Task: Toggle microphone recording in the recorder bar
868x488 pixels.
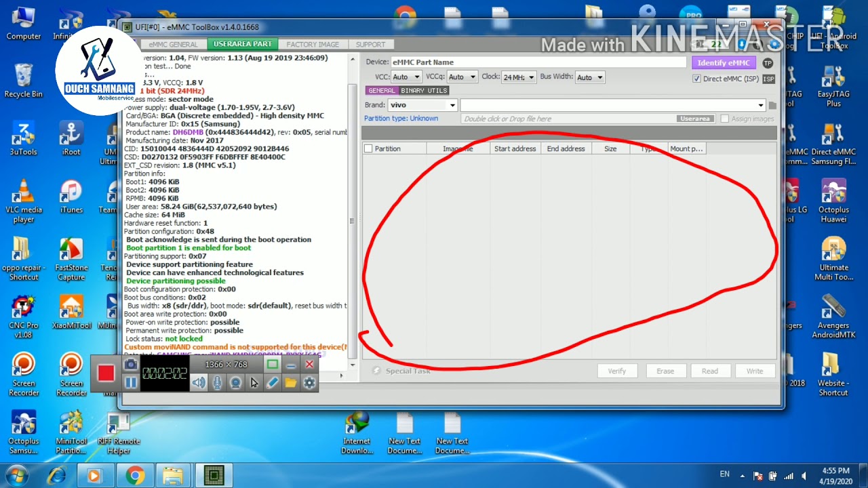Action: click(217, 383)
